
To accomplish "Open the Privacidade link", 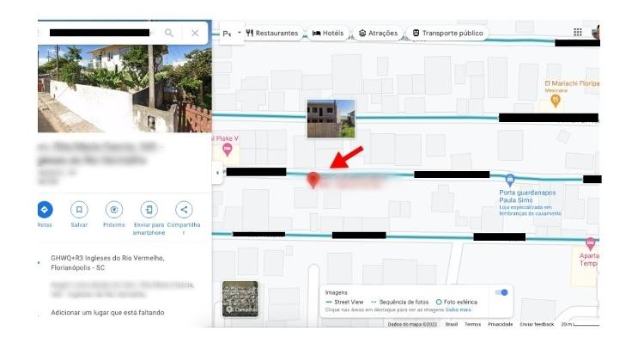I will click(x=501, y=324).
